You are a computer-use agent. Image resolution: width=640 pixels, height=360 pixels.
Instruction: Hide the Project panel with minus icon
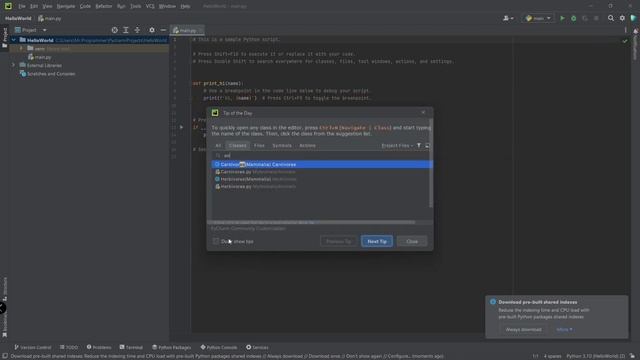pyautogui.click(x=163, y=30)
